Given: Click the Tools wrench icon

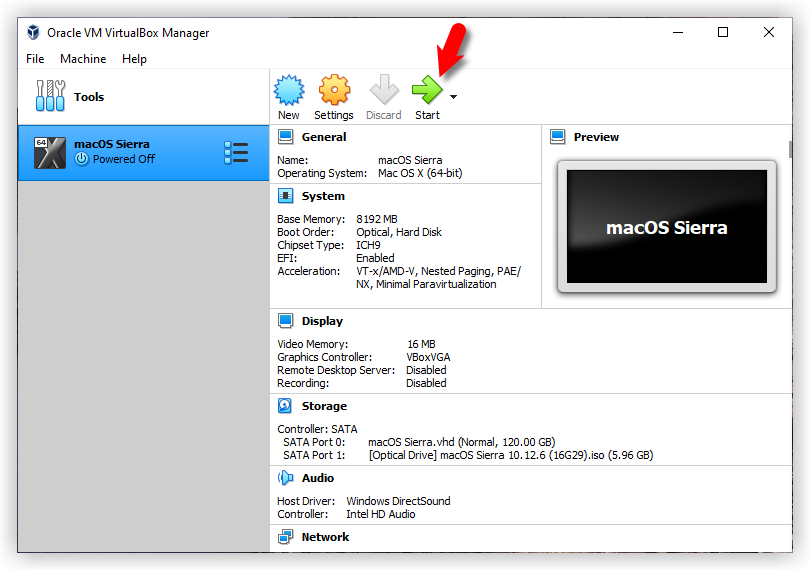Looking at the screenshot, I should 50,96.
